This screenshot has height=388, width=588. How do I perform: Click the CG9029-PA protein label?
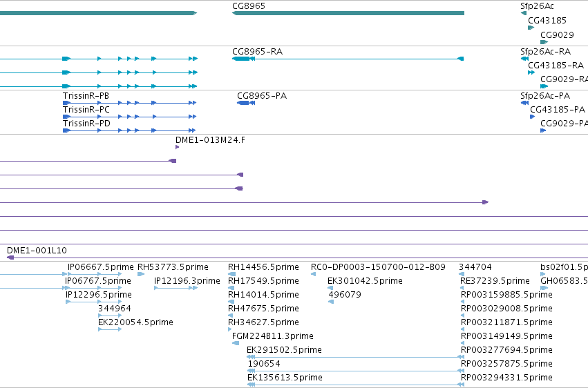[x=564, y=124]
